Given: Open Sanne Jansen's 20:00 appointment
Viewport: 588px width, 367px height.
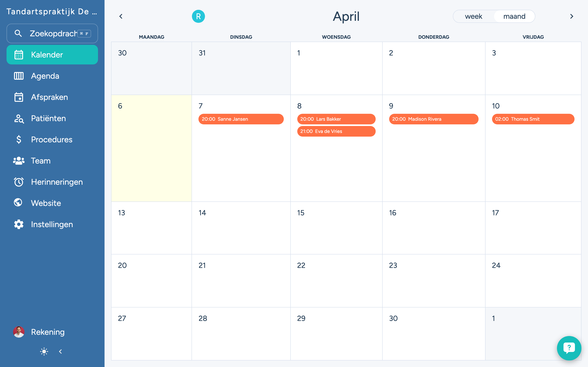Looking at the screenshot, I should click(x=241, y=119).
